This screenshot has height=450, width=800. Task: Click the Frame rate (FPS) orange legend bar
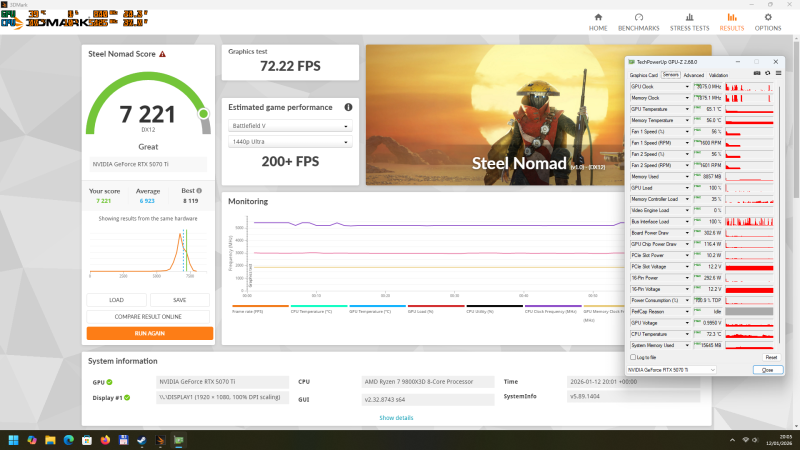(260, 306)
